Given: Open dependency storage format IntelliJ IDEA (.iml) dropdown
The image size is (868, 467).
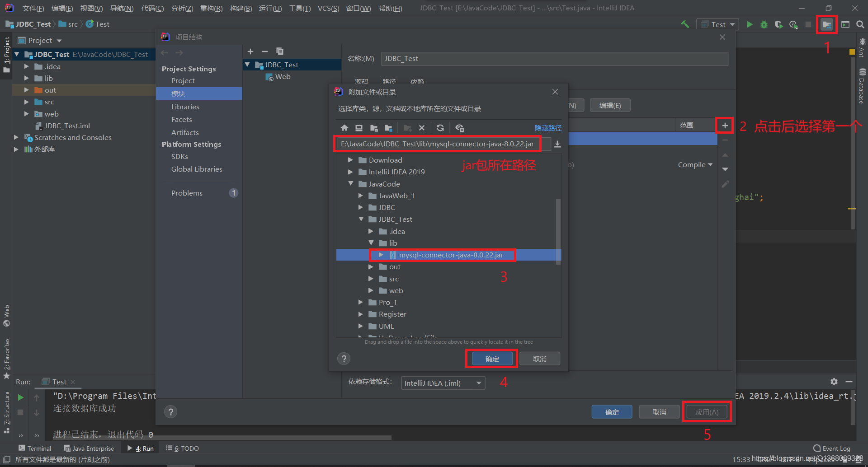Looking at the screenshot, I should (x=443, y=383).
